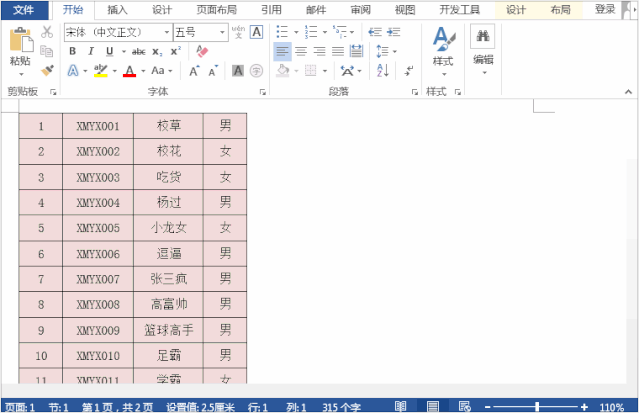Click the Copy icon
The height and width of the screenshot is (413, 639).
tap(47, 51)
